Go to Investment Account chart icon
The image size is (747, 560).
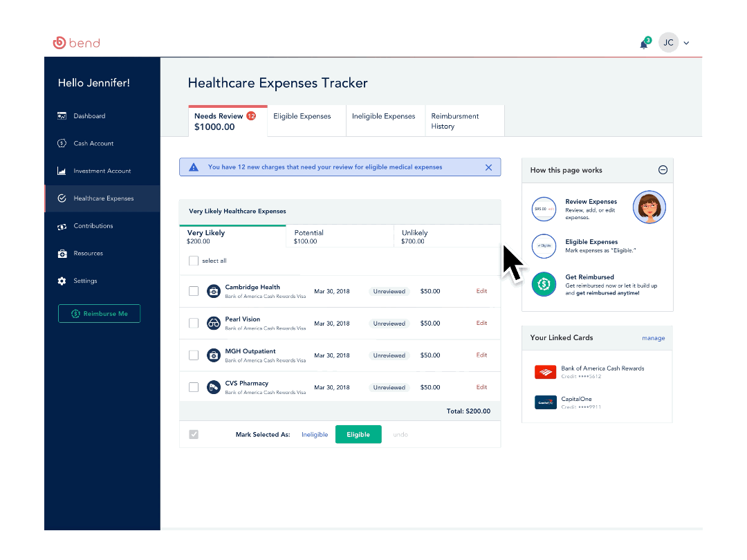click(62, 171)
